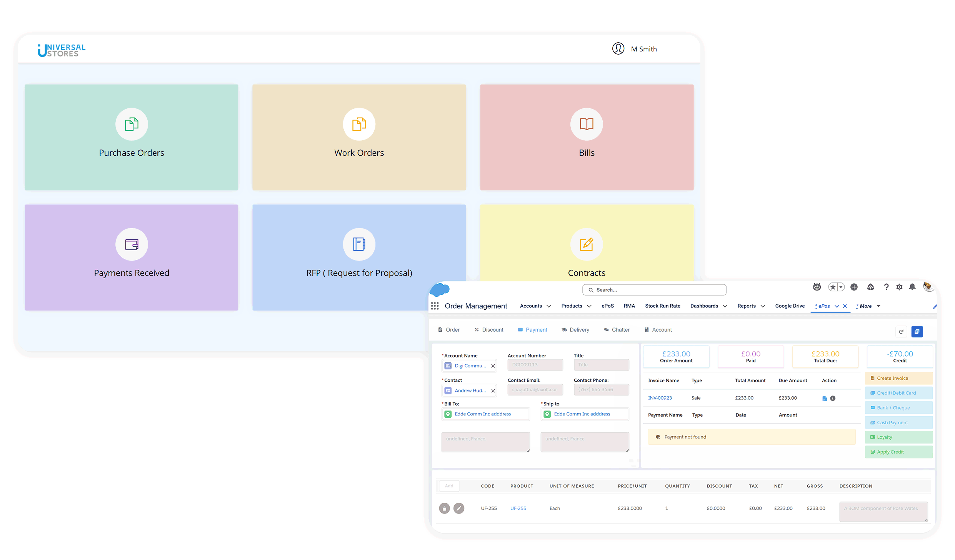Open the Purchase Orders tile
955x560 pixels.
point(131,137)
